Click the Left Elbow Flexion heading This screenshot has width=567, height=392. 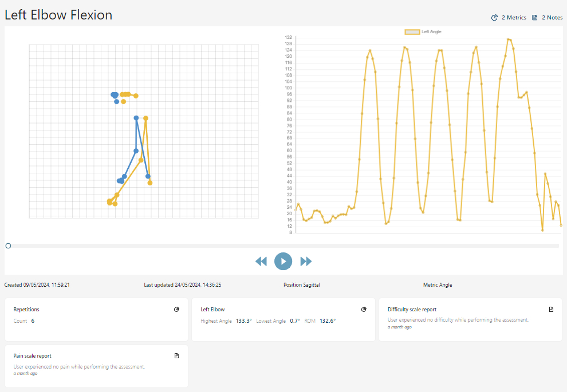tap(58, 15)
